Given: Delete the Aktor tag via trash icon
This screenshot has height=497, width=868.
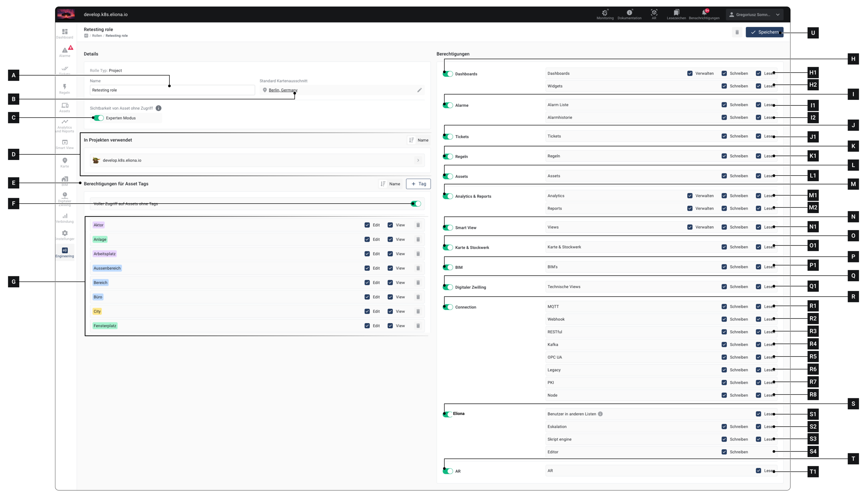Looking at the screenshot, I should [418, 225].
